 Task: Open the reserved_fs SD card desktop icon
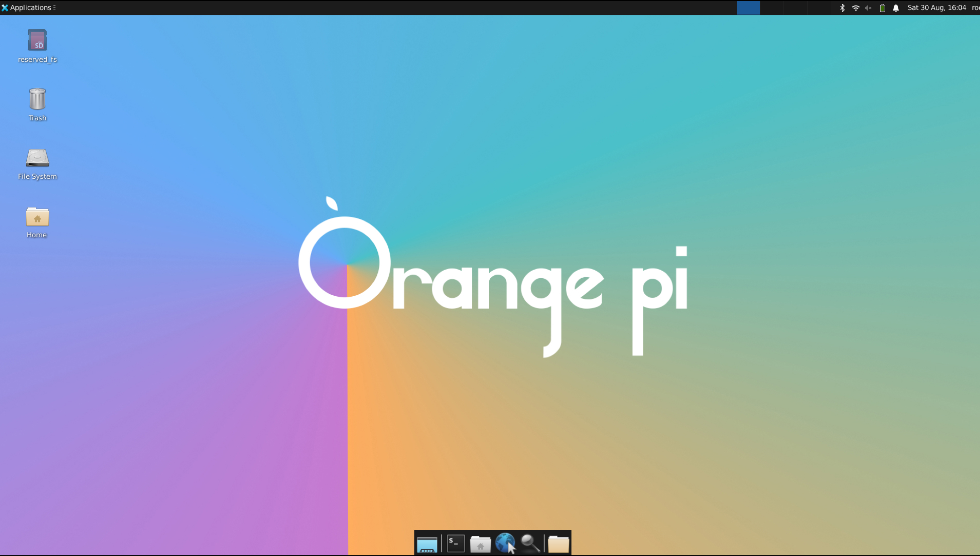click(38, 40)
